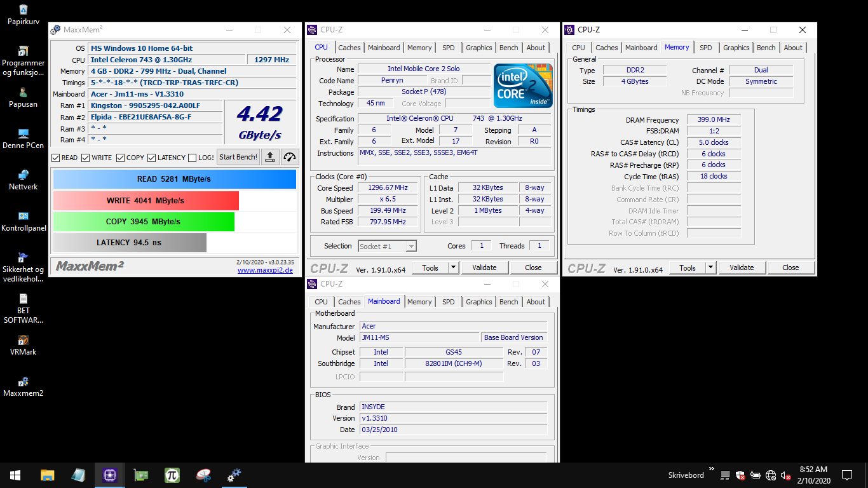Viewport: 868px width, 488px height.
Task: Click the 4.42 GByte/s score display
Action: [260, 122]
